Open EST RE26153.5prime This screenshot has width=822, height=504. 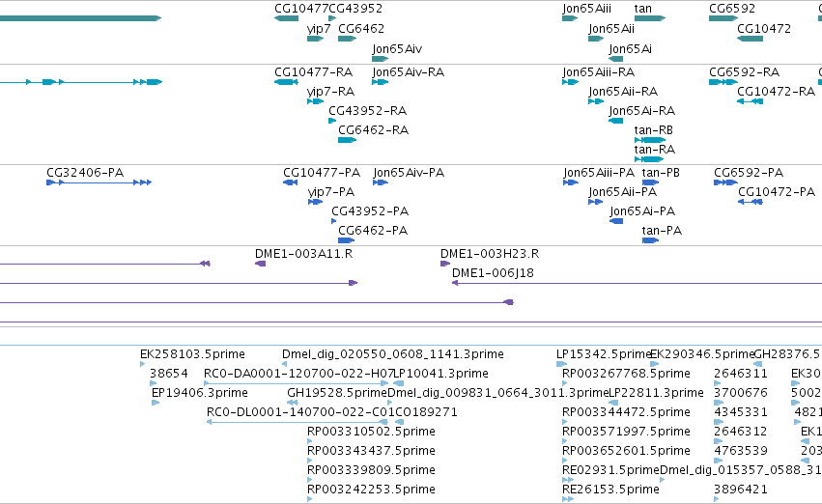tap(610, 490)
